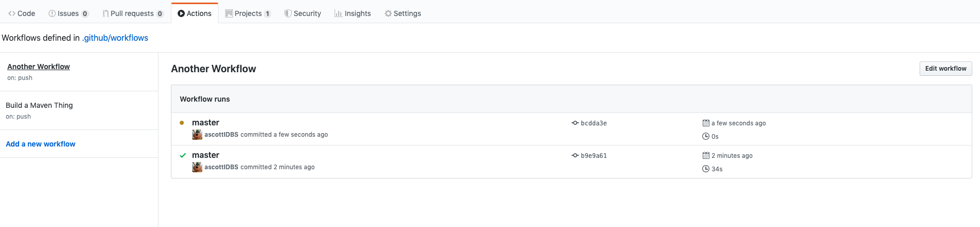Image resolution: width=980 pixels, height=227 pixels.
Task: Click the green success checkmark icon
Action: pos(183,155)
